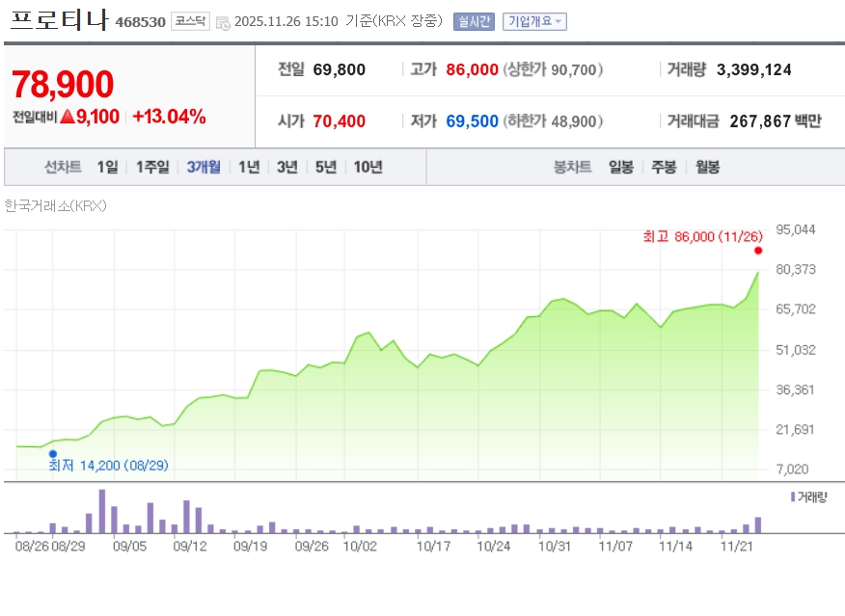Switch line chart to 1주일
The height and width of the screenshot is (616, 845).
point(152,167)
